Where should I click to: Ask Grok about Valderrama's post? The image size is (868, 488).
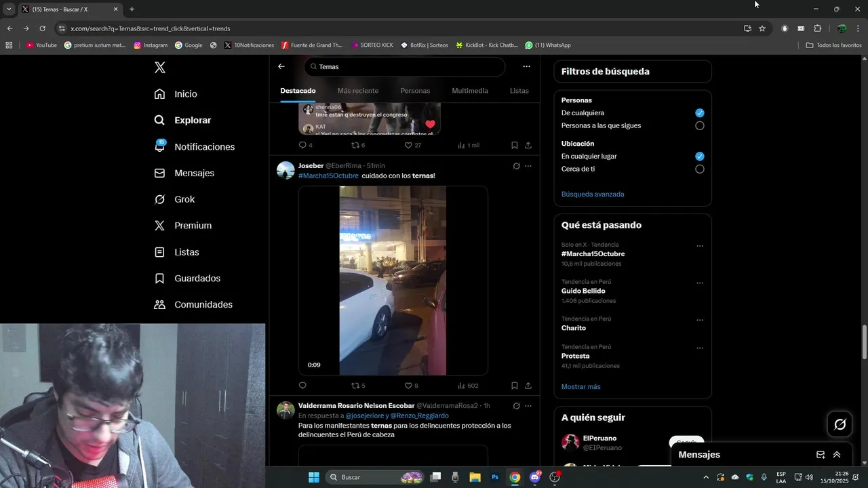[516, 406]
